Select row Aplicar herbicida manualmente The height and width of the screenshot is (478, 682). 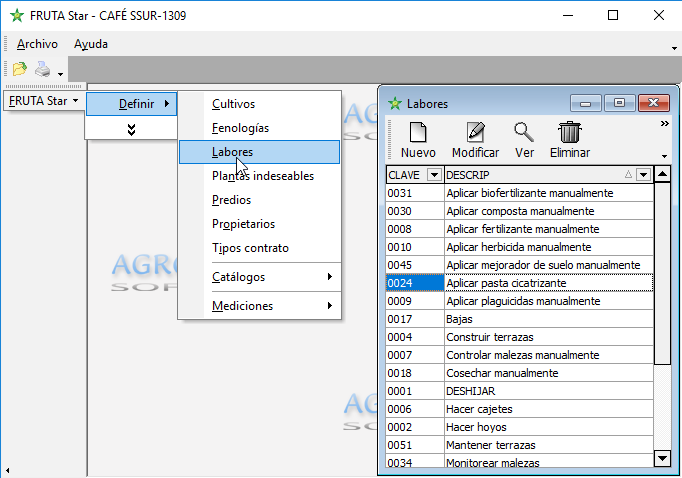click(x=519, y=247)
